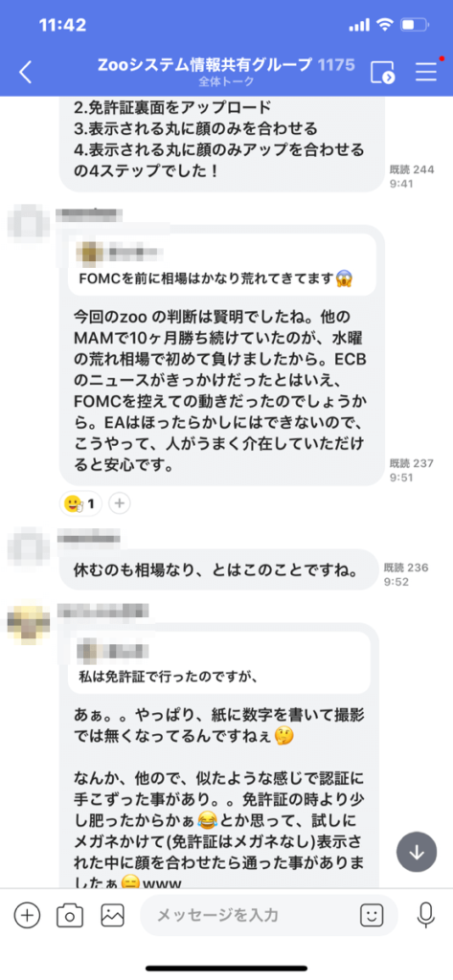
Task: Select the 休むのも相場なり message bubble
Action: pyautogui.click(x=220, y=569)
